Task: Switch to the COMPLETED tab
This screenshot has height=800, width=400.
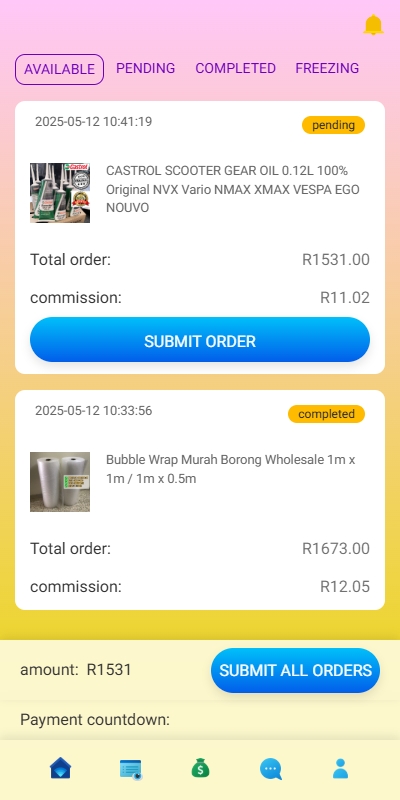Action: click(x=235, y=68)
